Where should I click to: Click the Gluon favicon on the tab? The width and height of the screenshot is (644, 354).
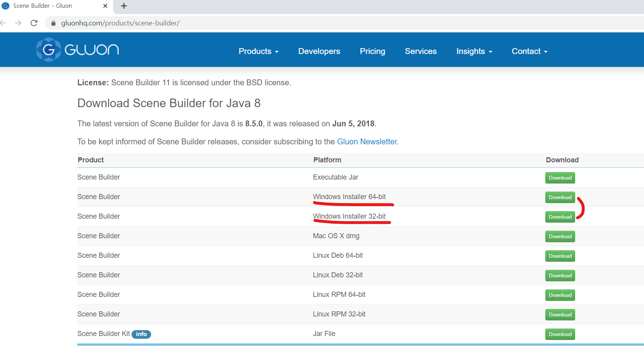5,6
